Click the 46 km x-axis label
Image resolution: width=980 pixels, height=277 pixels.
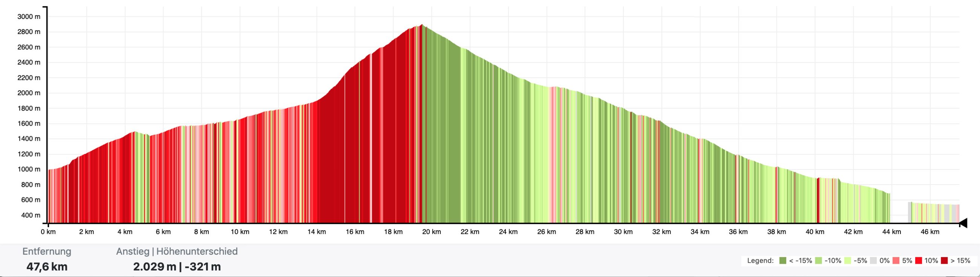[930, 232]
